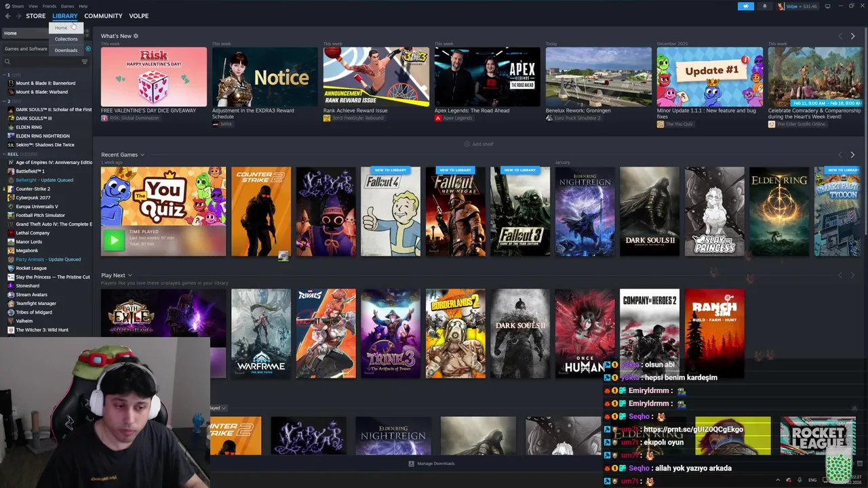Click wallet balance $31.46
Image resolution: width=868 pixels, height=488 pixels.
810,6
